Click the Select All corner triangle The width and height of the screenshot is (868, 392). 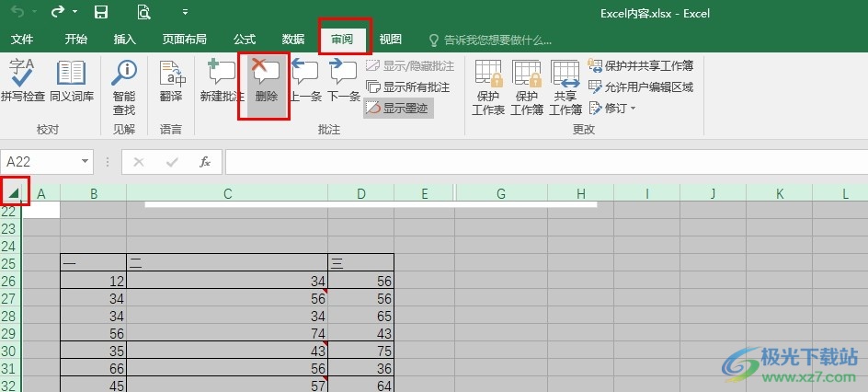[14, 192]
